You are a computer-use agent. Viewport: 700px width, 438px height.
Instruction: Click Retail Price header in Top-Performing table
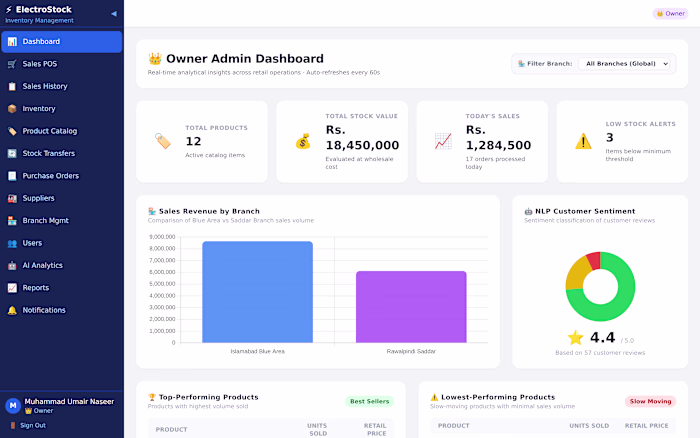pos(375,430)
